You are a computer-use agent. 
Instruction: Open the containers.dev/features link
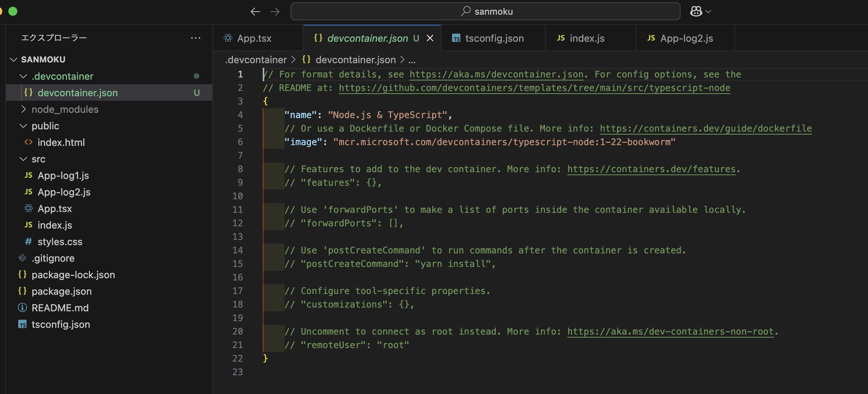651,169
